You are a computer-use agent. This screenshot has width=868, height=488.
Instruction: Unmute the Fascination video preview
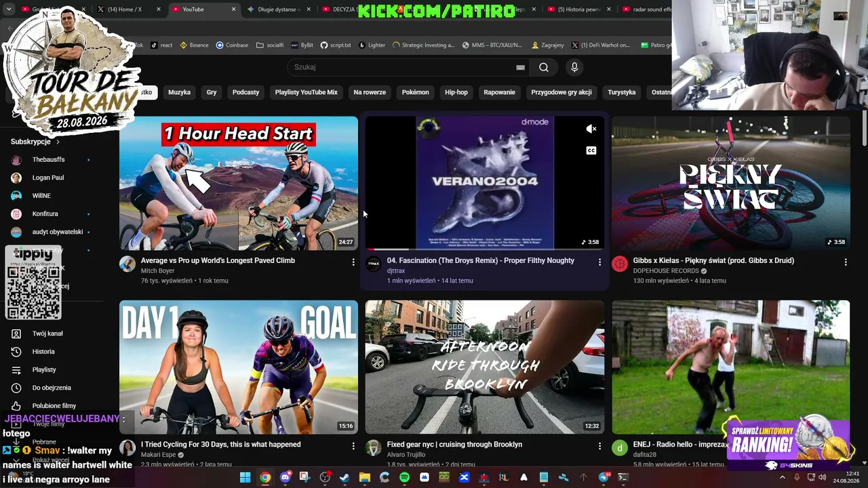tap(591, 129)
